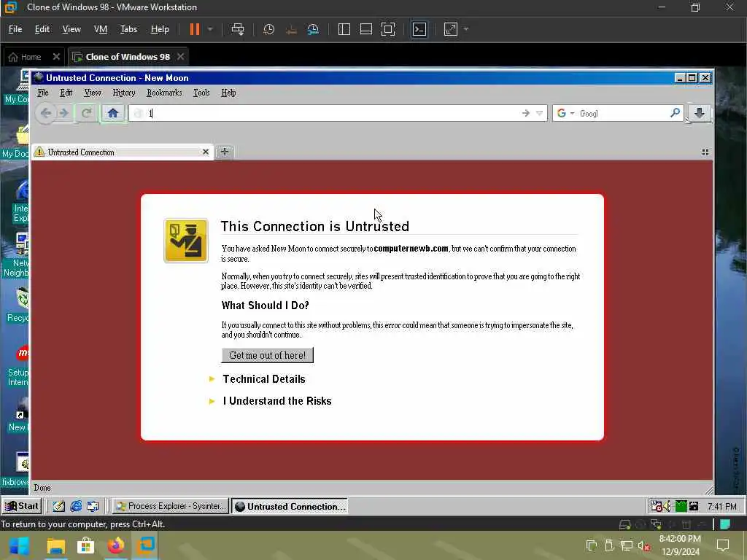Open host Windows Start menu
The image size is (747, 560).
(x=19, y=545)
